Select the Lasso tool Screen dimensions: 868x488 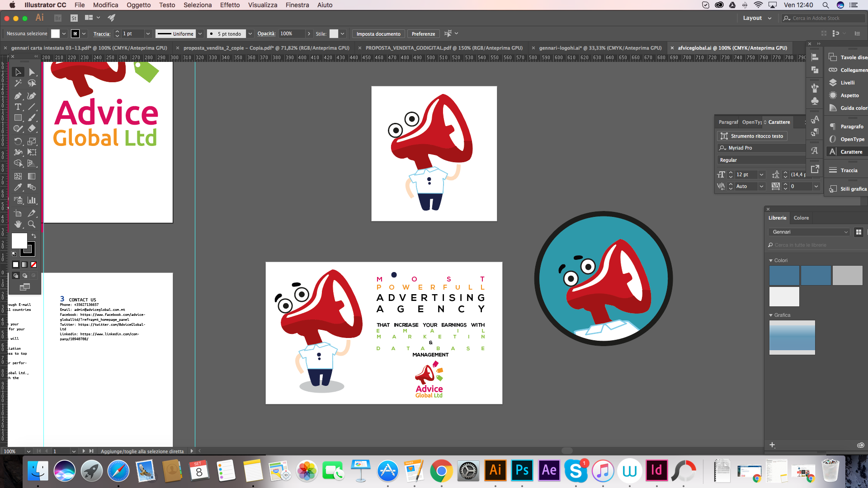(32, 83)
